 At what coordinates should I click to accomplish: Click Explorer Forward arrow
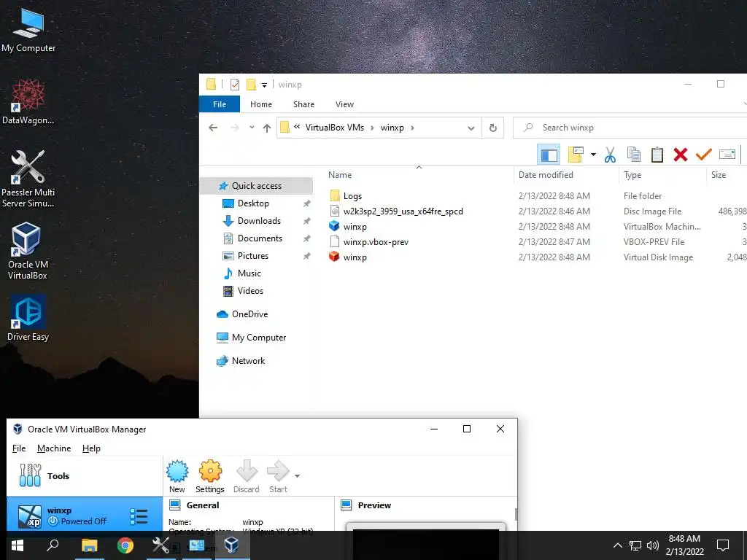coord(234,128)
